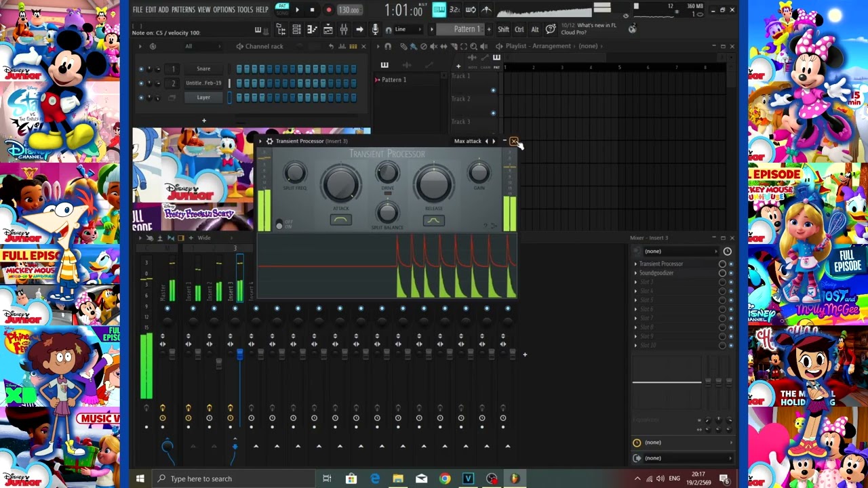The width and height of the screenshot is (868, 488).
Task: Open the ADD menu
Action: pos(163,9)
